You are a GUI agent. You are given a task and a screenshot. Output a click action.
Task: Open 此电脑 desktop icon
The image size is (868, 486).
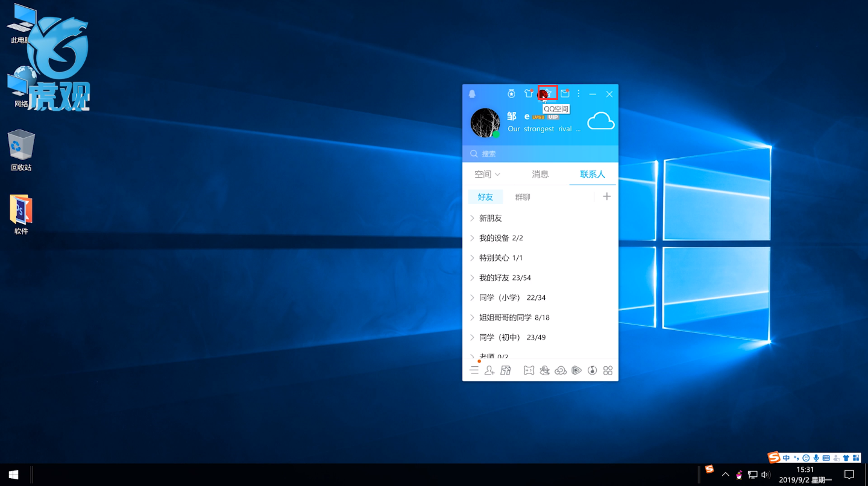[x=21, y=24]
